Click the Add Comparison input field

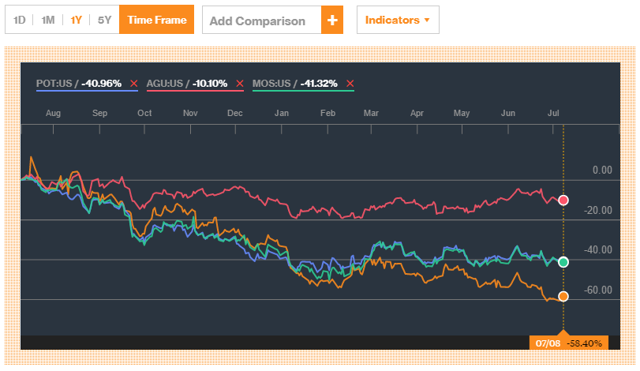coord(262,20)
